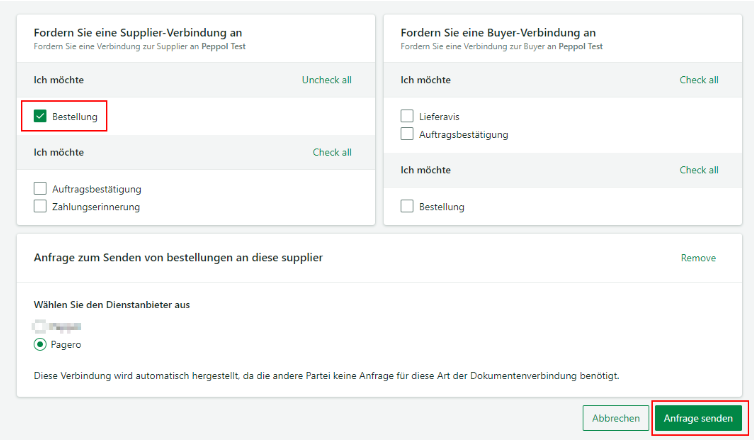The image size is (754, 440).
Task: Check the Lieferavis checkbox
Action: coord(407,117)
